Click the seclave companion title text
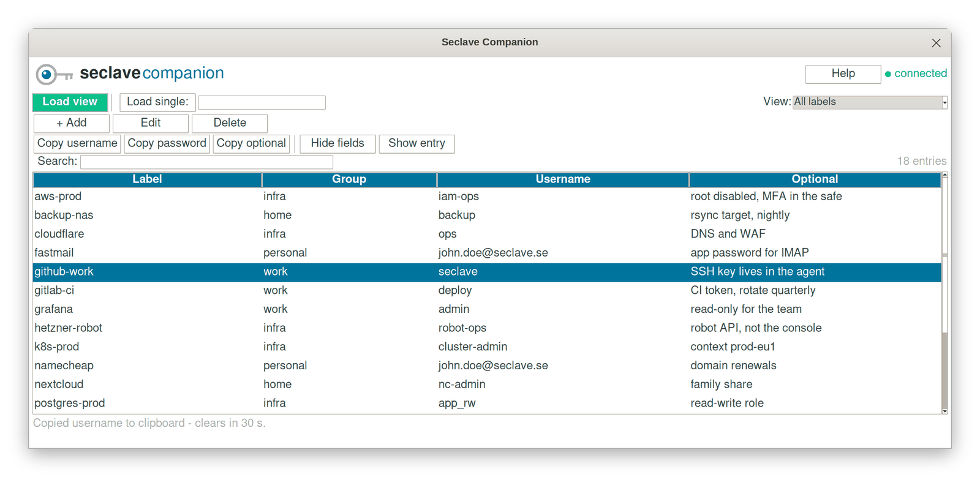Viewport: 980px width, 477px height. point(152,73)
